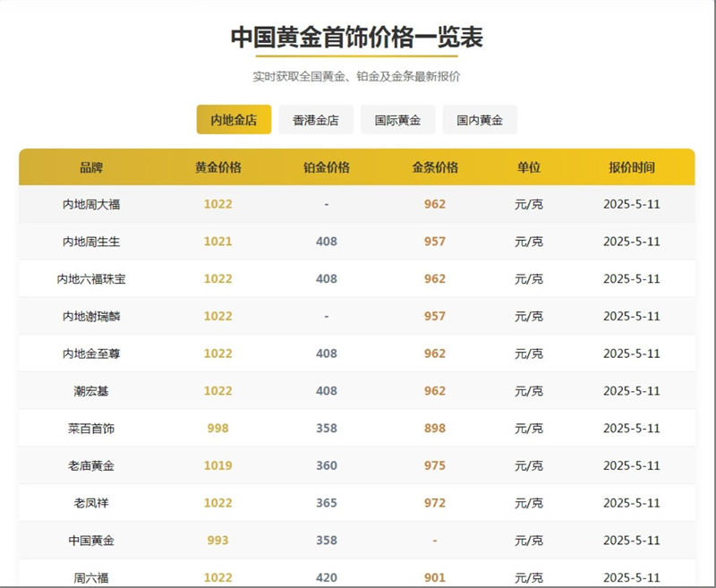Click the subtitle 实时获取全国黄金、铂金及金条最新报价
716x588 pixels.
click(x=356, y=76)
